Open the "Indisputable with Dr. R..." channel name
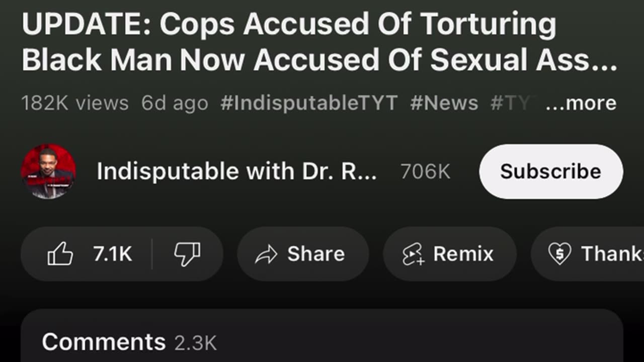The width and height of the screenshot is (644, 362). [x=236, y=171]
